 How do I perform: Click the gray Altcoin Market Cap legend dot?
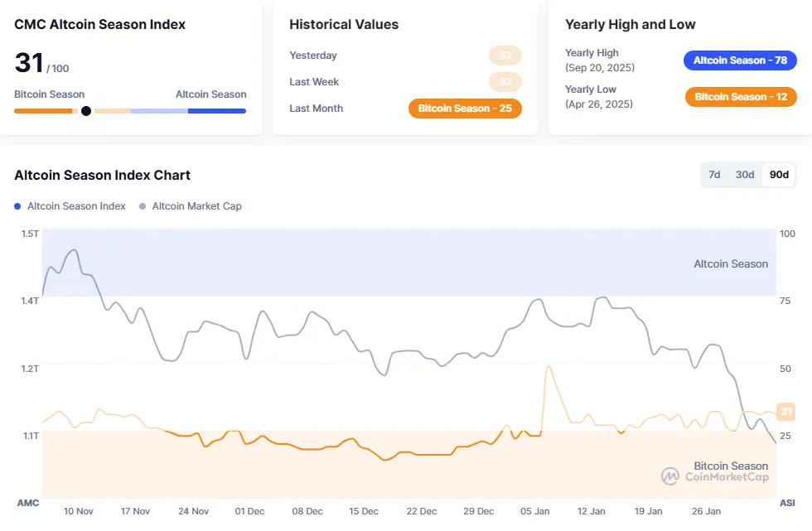143,206
